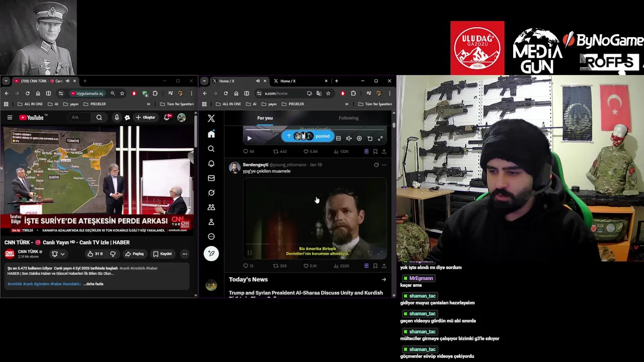The image size is (644, 362).
Task: Open Grok icon in X sidebar
Action: 211,193
